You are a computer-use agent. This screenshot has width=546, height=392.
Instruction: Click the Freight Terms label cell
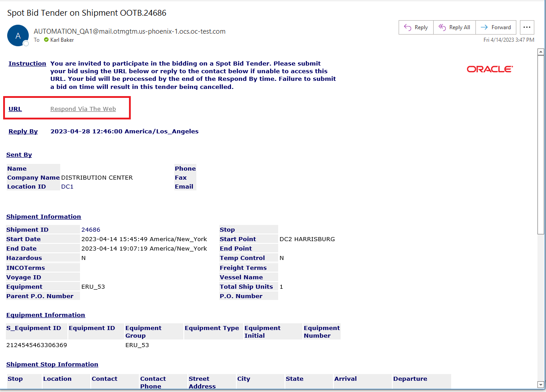point(249,268)
